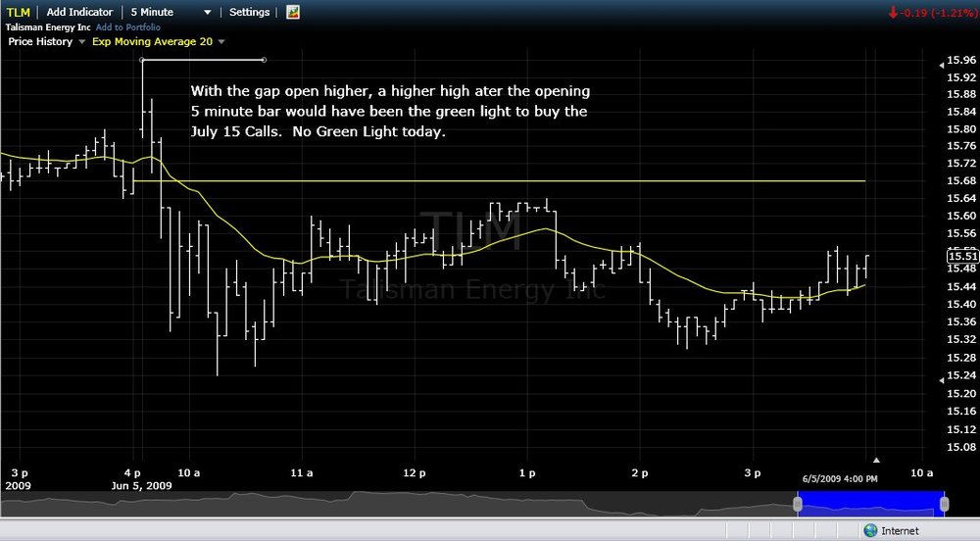Viewport: 980px width, 541px height.
Task: Open chart Settings
Action: (249, 12)
